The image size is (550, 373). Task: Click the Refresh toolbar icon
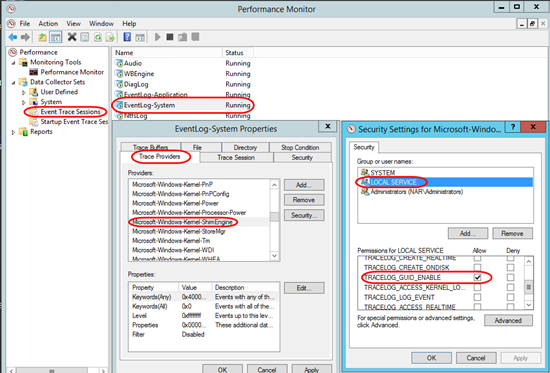click(98, 37)
